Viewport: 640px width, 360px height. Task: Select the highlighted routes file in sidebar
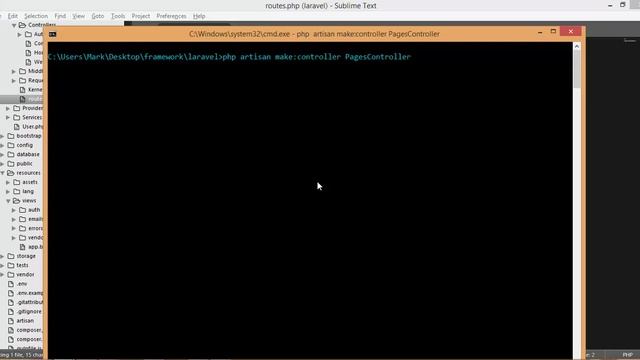(x=35, y=99)
